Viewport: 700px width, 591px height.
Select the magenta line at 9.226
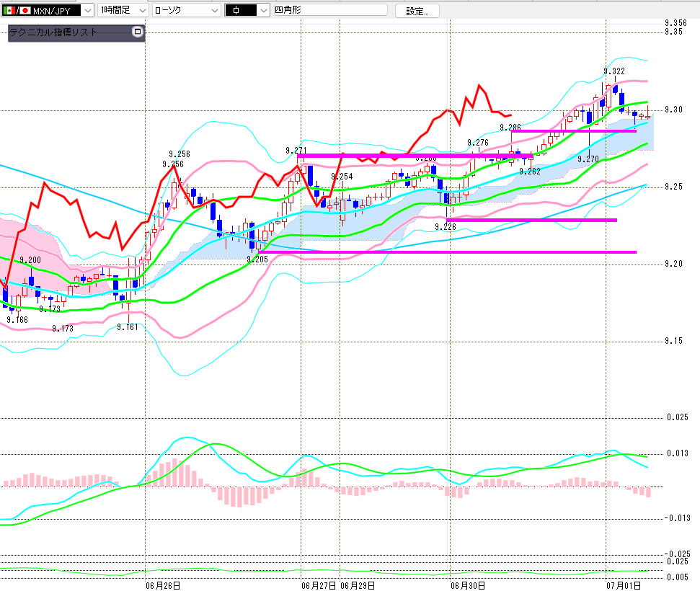(x=532, y=220)
